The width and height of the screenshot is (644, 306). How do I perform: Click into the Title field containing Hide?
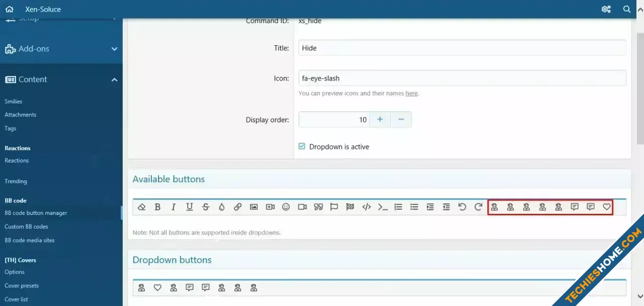(x=462, y=48)
